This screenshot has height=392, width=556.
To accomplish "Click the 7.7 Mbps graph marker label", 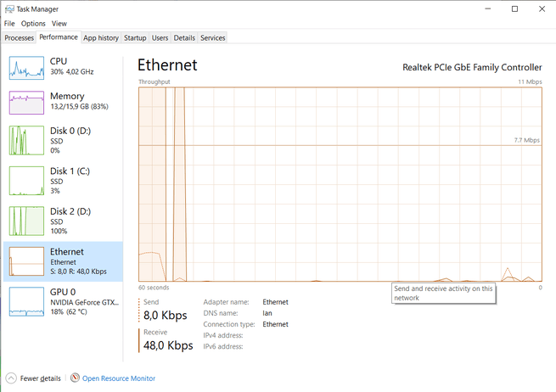I will (527, 140).
